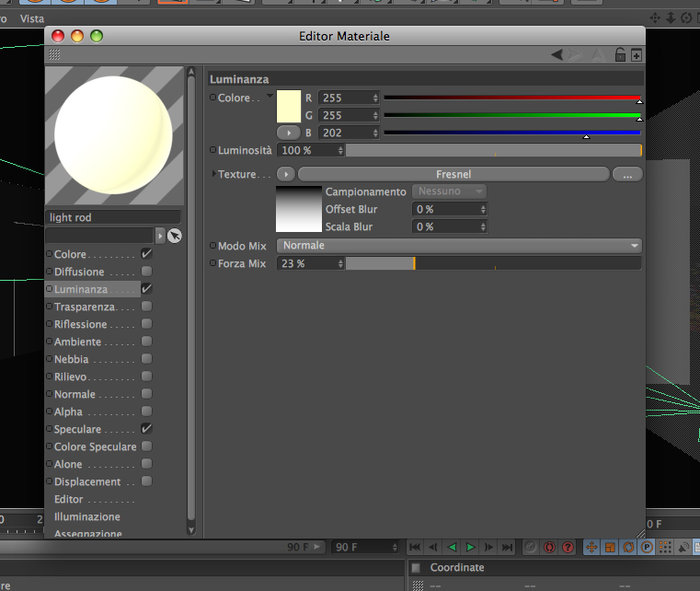Viewport: 700px width, 591px height.
Task: Click the viewport zoom dolly icon
Action: (671, 18)
